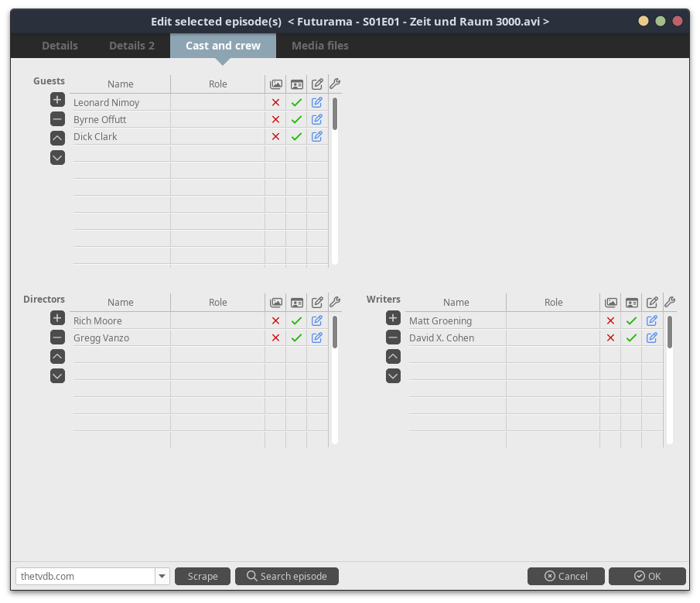
Task: Remove a director using the minus button
Action: 57,337
